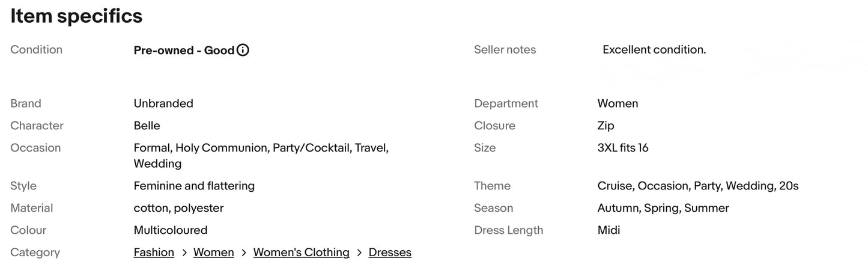Open the Fashion category link
The height and width of the screenshot is (276, 868).
[x=154, y=253]
